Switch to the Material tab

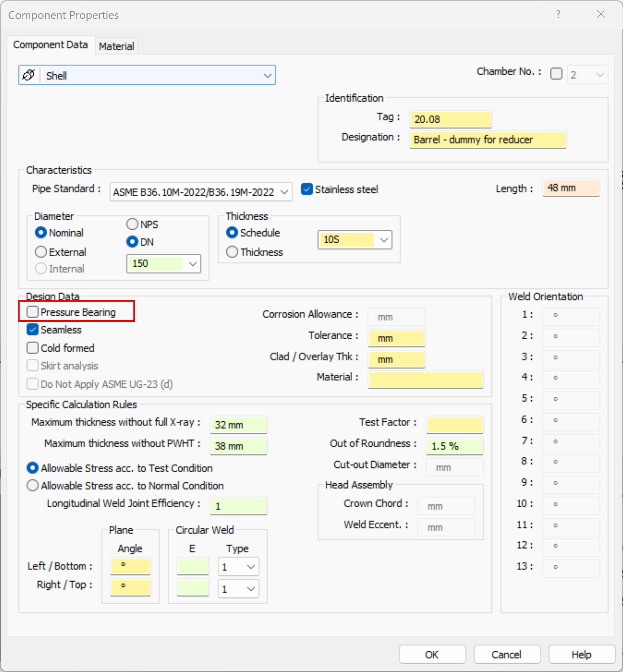(116, 46)
